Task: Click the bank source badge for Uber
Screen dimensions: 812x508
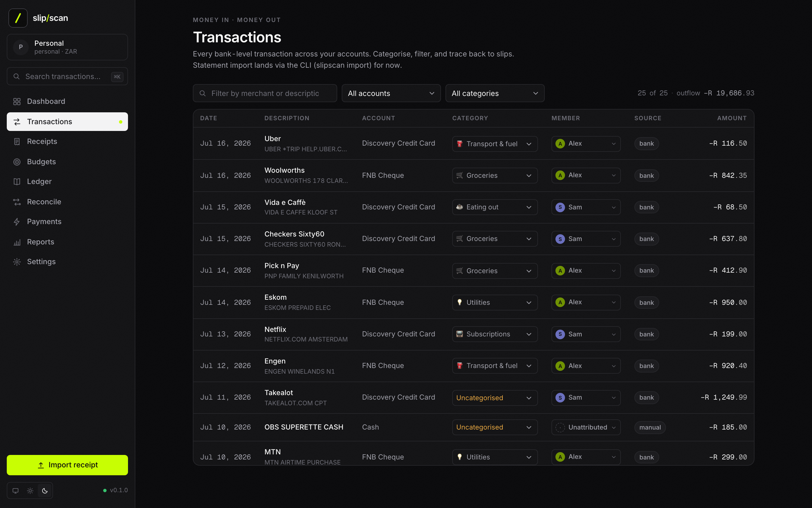Action: [646, 144]
